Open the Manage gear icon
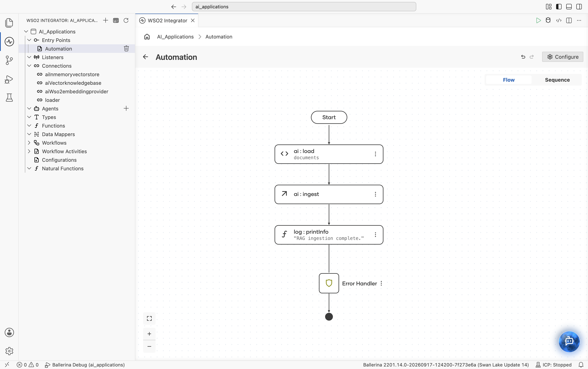The image size is (588, 369). tap(9, 351)
